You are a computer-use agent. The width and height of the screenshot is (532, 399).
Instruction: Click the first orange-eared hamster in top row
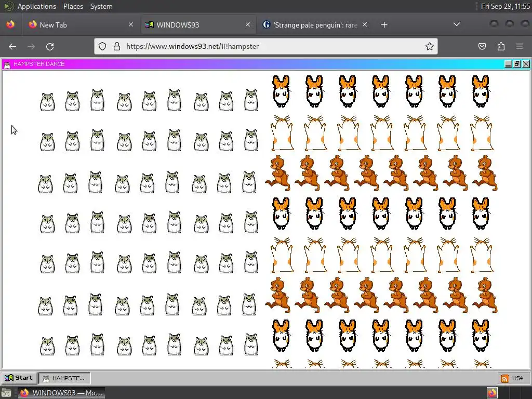pyautogui.click(x=281, y=91)
